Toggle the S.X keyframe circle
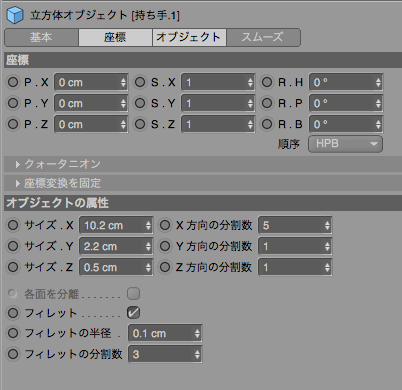The height and width of the screenshot is (390, 402). (140, 82)
